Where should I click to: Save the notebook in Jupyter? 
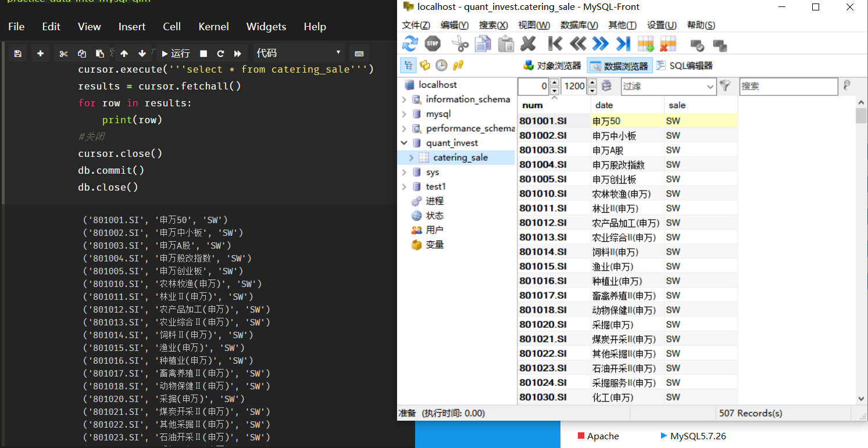coord(17,53)
